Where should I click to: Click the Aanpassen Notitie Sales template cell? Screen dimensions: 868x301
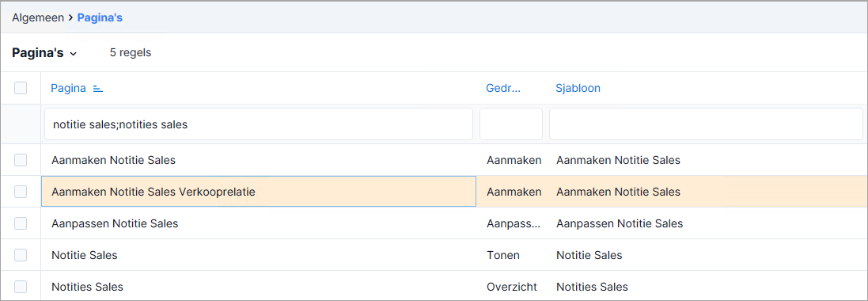(620, 224)
